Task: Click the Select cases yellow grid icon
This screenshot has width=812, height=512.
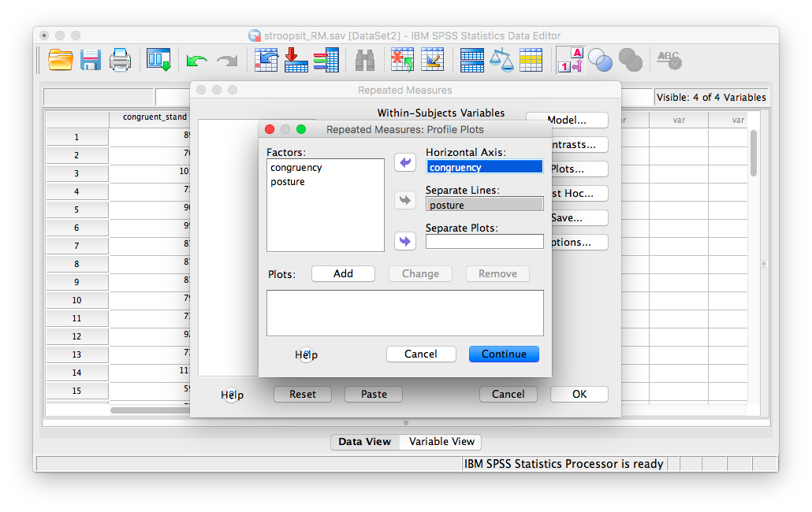Action: pyautogui.click(x=531, y=60)
